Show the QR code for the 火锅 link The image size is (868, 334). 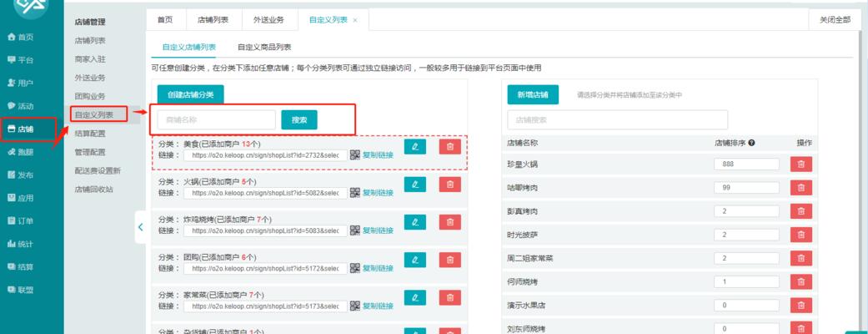click(x=355, y=193)
